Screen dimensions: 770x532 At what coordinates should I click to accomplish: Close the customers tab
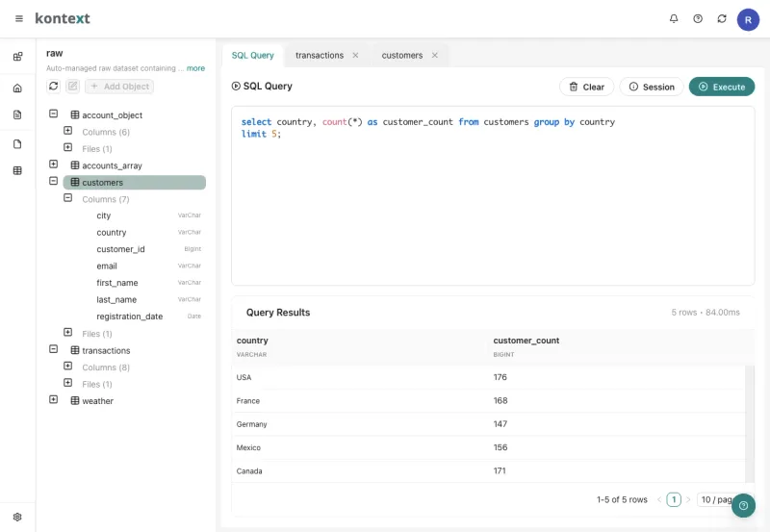435,56
